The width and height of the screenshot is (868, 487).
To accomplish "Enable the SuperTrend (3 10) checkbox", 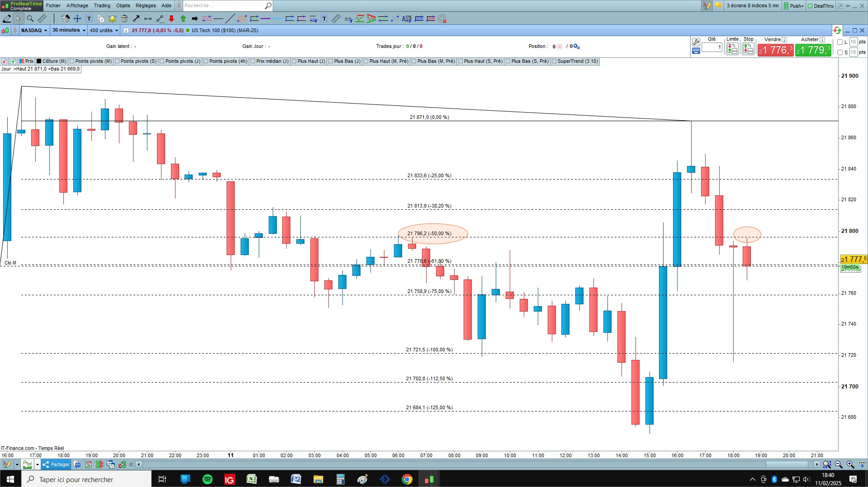I will (554, 61).
